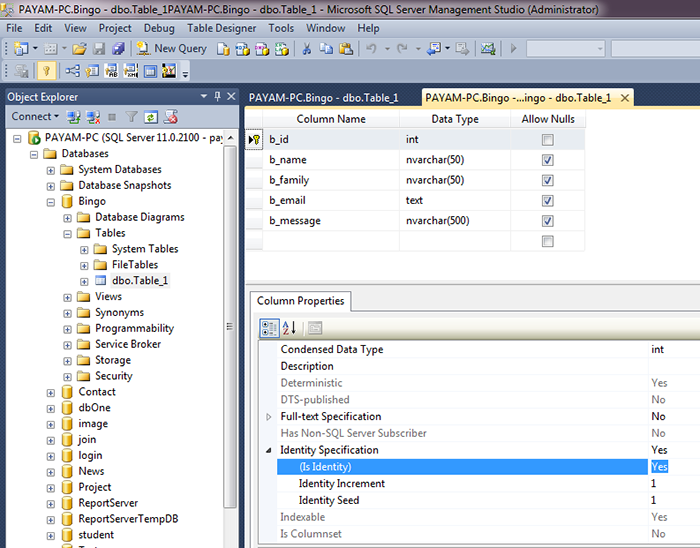Screen dimensions: 700x548
Task: Select the Identity Increment property row
Action: 489,483
